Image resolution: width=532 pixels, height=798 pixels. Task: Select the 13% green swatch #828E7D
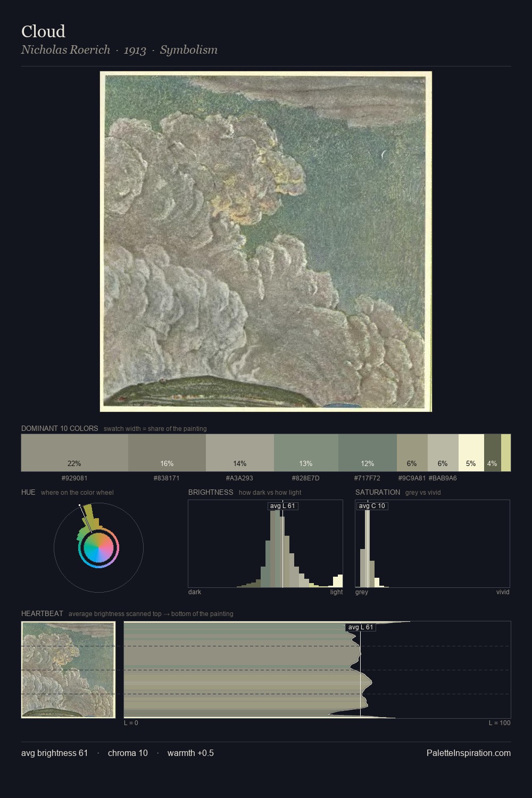click(x=306, y=453)
